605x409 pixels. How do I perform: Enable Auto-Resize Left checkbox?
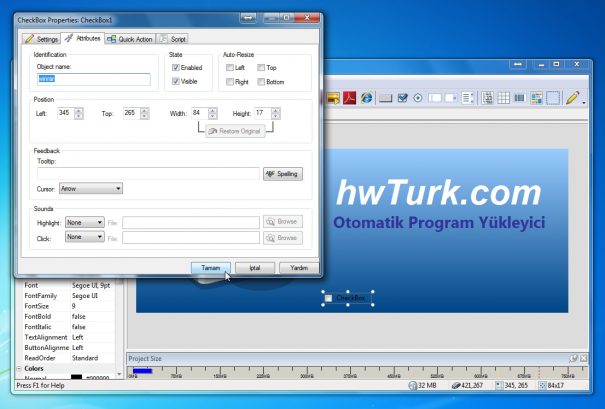pyautogui.click(x=230, y=68)
